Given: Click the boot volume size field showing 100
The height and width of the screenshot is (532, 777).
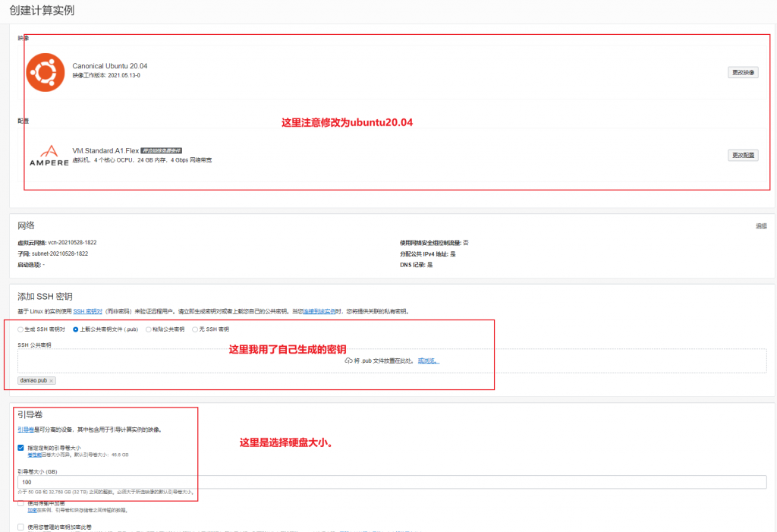Looking at the screenshot, I should coord(392,482).
